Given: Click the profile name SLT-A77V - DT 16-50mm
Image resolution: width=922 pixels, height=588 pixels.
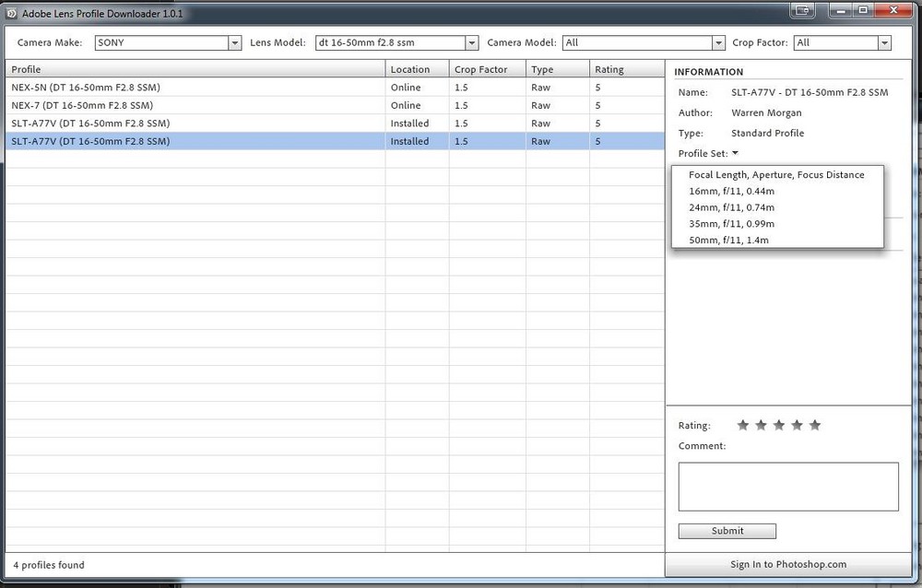Looking at the screenshot, I should [810, 92].
